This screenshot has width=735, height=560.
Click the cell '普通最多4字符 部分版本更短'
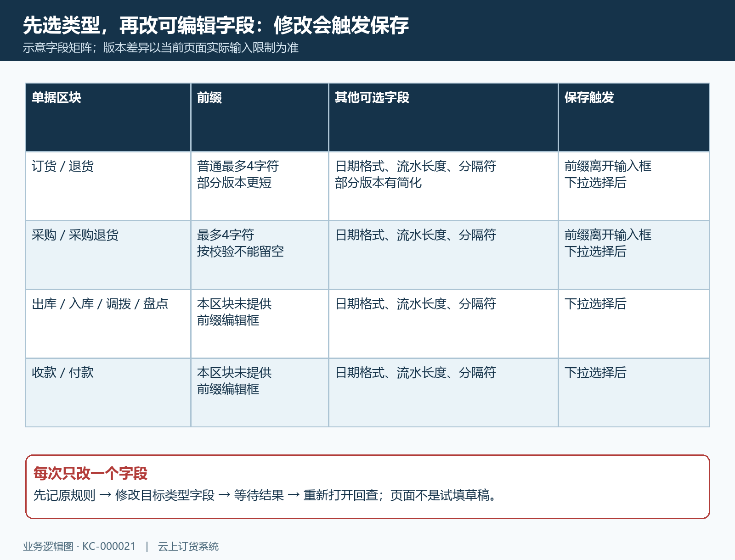coord(260,186)
